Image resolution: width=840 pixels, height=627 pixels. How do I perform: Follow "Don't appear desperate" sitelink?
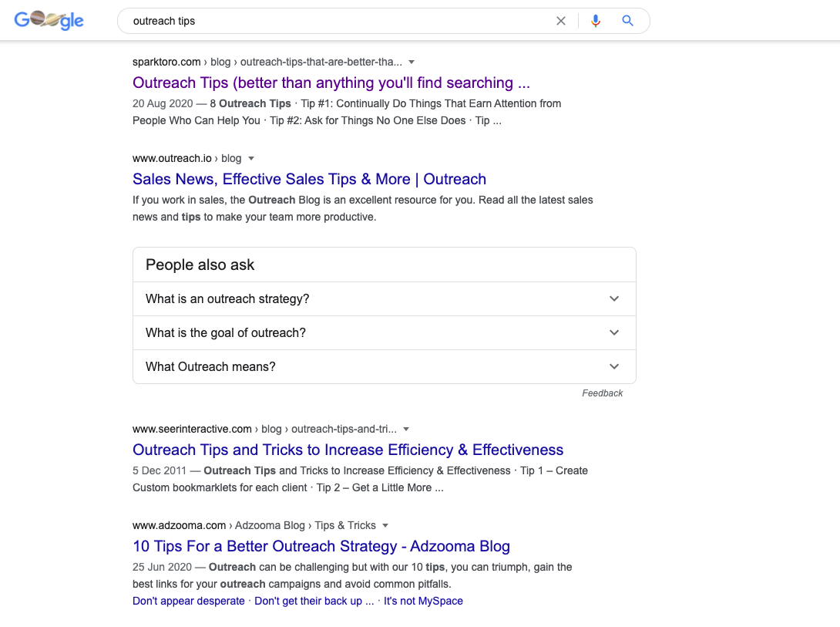(x=189, y=602)
